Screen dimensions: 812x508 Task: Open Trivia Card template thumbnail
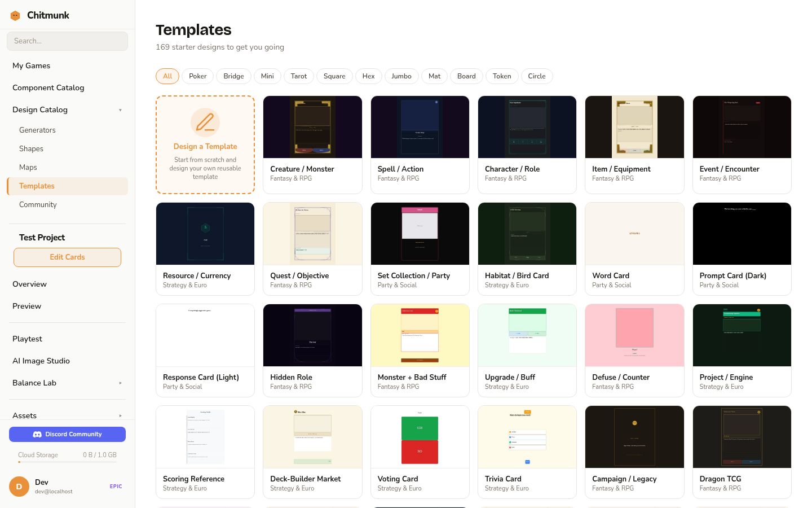(x=527, y=437)
